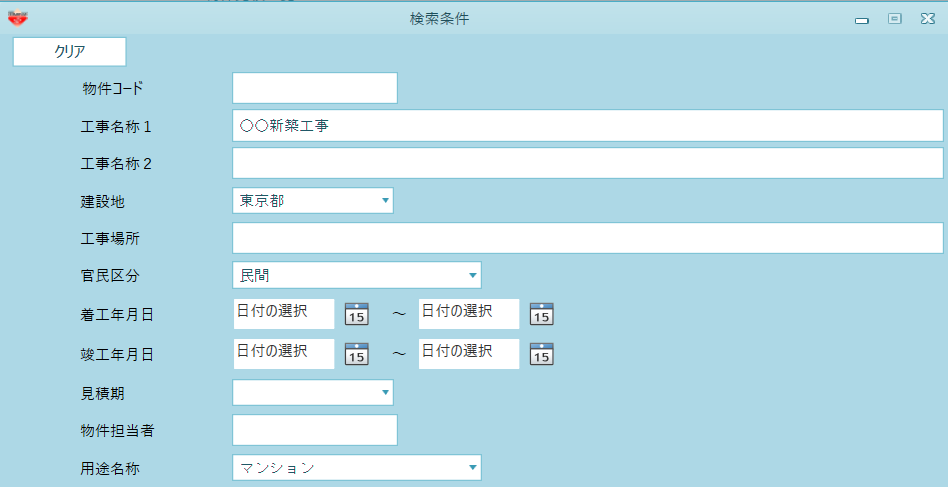The height and width of the screenshot is (487, 948).
Task: Close the 検索条件 window
Action: click(928, 19)
